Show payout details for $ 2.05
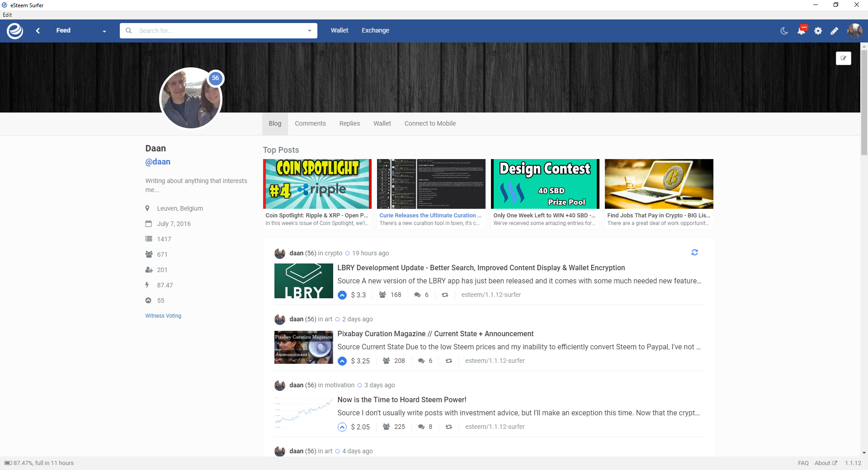The width and height of the screenshot is (868, 470). pos(360,427)
